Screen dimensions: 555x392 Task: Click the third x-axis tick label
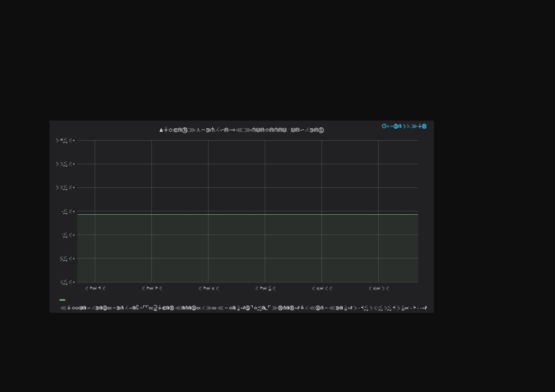tap(208, 288)
